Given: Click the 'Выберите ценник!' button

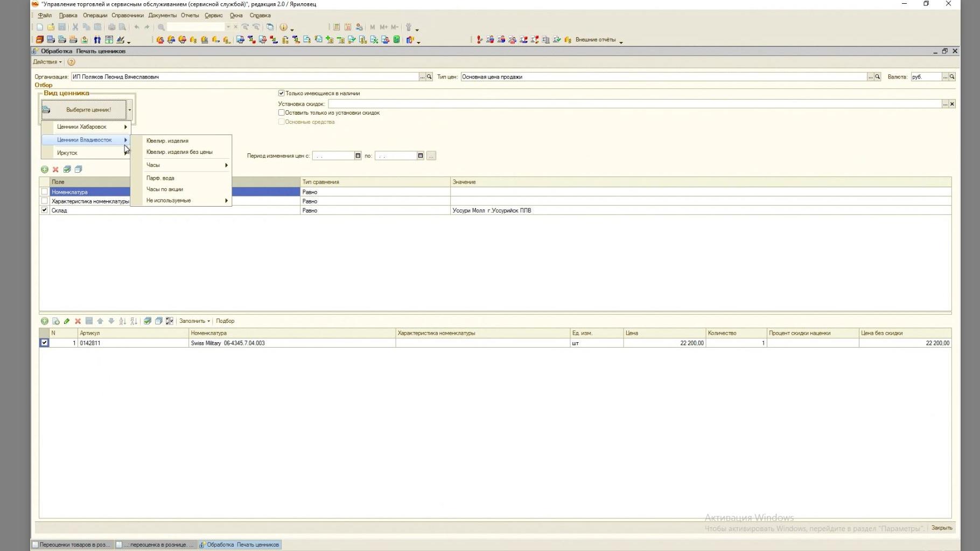Looking at the screenshot, I should 84,110.
